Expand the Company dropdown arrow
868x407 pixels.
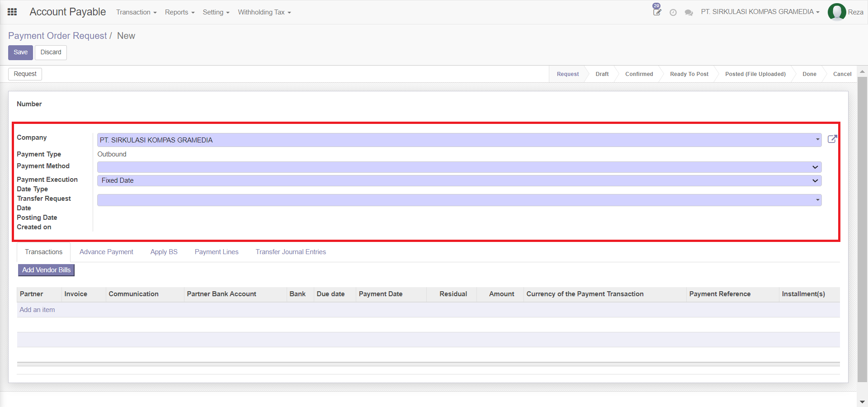817,139
